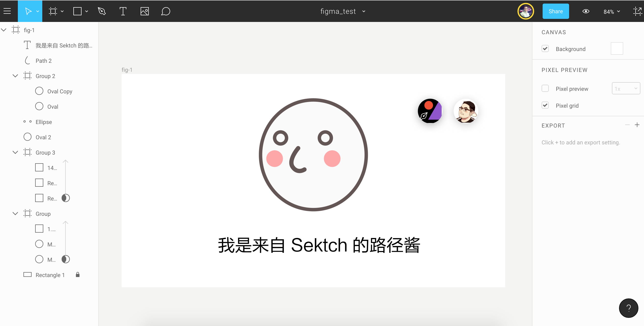Select the Pen tool
Screen dimensions: 644x326
coord(102,11)
